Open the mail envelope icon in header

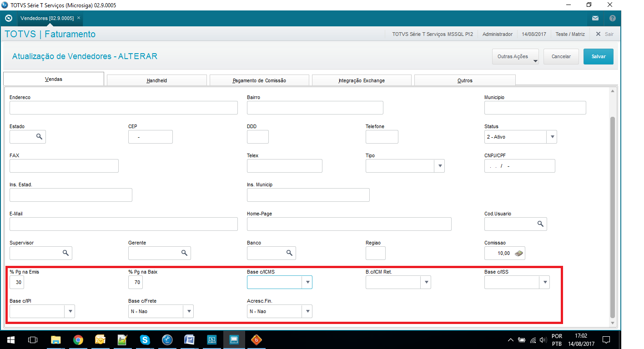click(595, 19)
